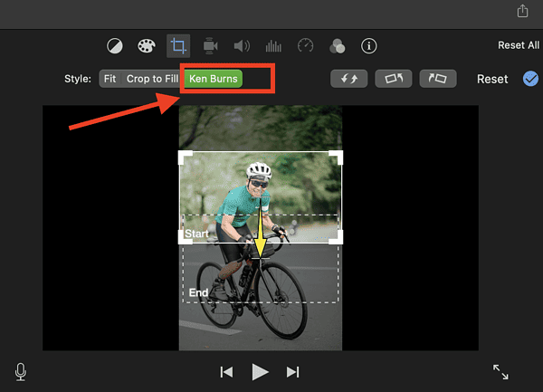Rotate the clip clockwise
The image size is (543, 392).
point(438,79)
